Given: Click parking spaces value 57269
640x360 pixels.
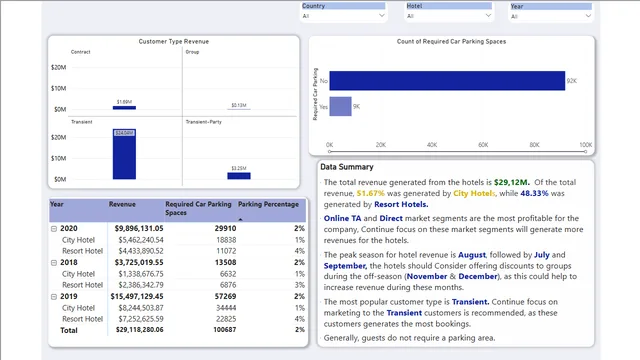Looking at the screenshot, I should [x=225, y=297].
